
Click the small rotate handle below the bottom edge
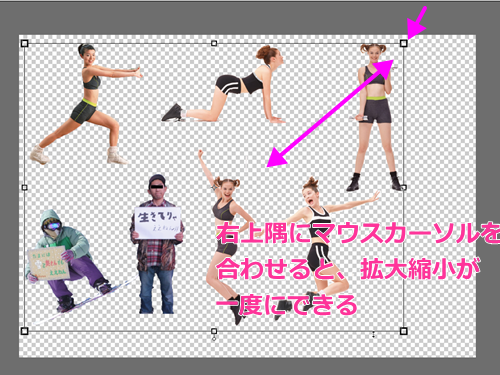click(x=214, y=338)
